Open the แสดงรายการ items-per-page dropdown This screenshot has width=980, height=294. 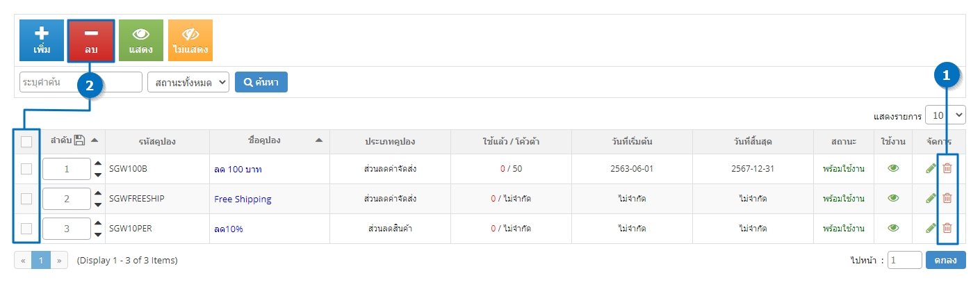pos(946,115)
